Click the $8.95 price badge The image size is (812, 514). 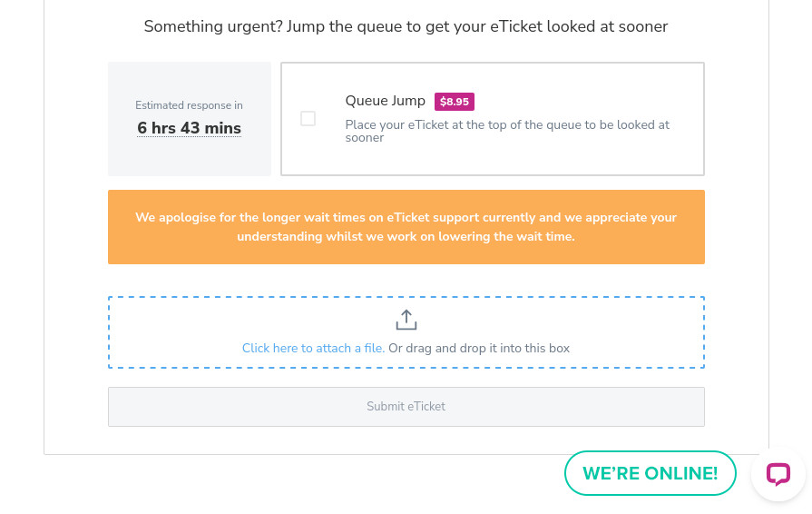pos(455,102)
